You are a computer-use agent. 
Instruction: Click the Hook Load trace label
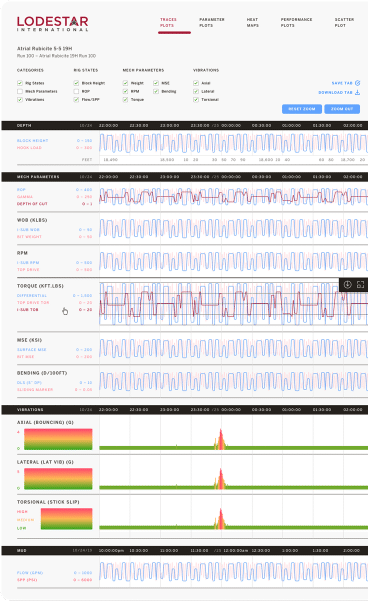pos(29,148)
